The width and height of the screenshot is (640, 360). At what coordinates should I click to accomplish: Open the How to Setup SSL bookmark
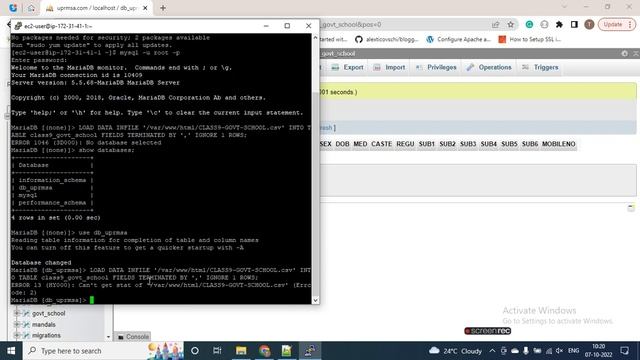coord(530,40)
